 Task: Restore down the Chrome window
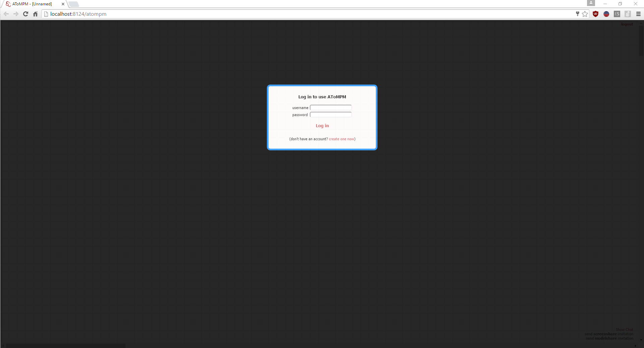pos(620,4)
